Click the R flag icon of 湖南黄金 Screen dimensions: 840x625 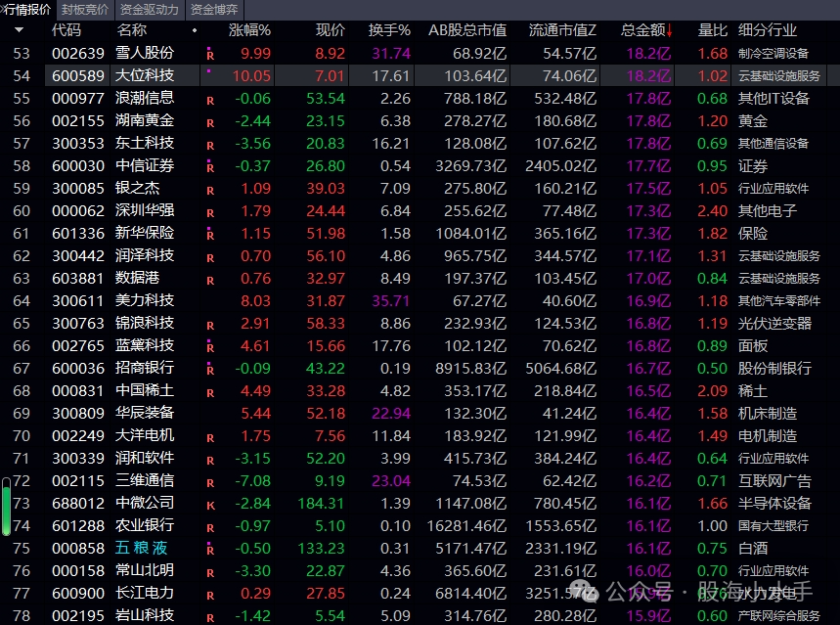coord(210,122)
